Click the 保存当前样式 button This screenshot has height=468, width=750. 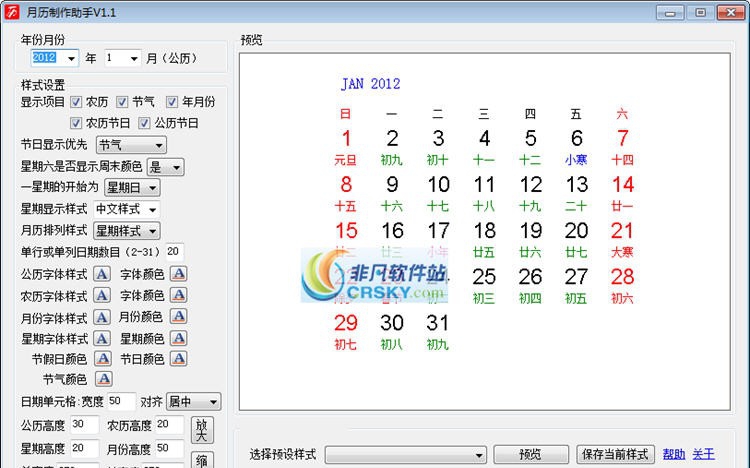[x=615, y=454]
